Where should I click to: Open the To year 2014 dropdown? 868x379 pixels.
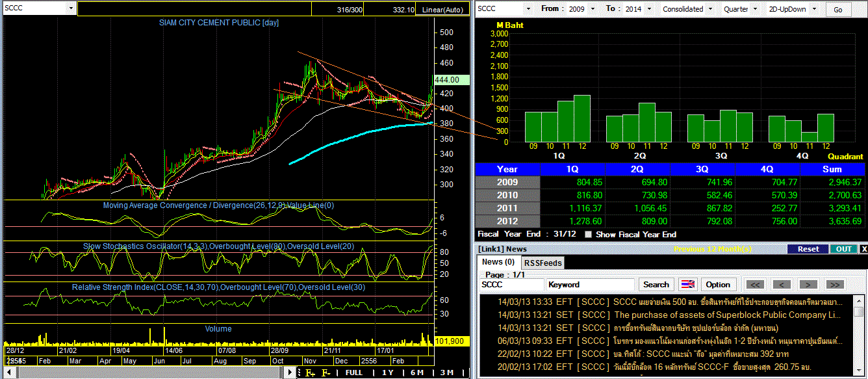pos(648,9)
